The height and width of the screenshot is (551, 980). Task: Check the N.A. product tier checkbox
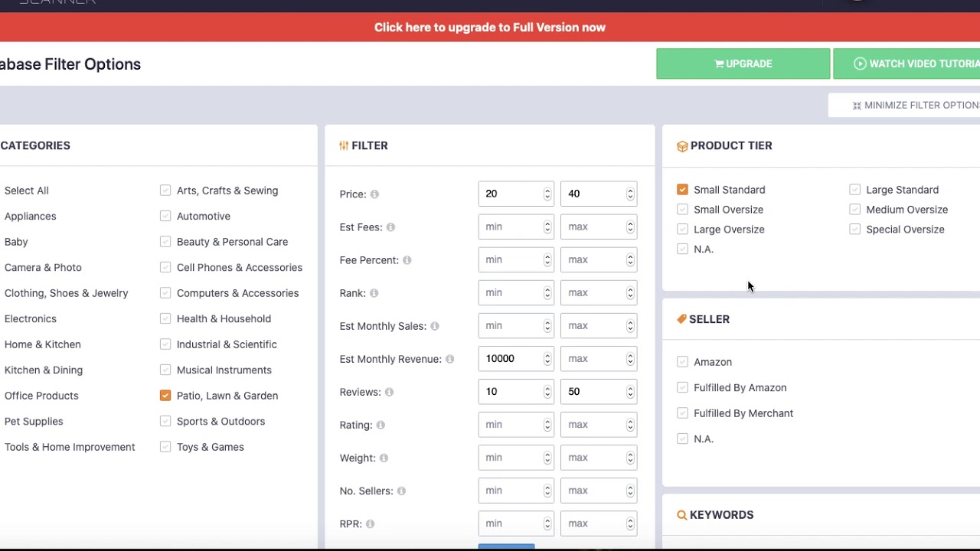(682, 249)
